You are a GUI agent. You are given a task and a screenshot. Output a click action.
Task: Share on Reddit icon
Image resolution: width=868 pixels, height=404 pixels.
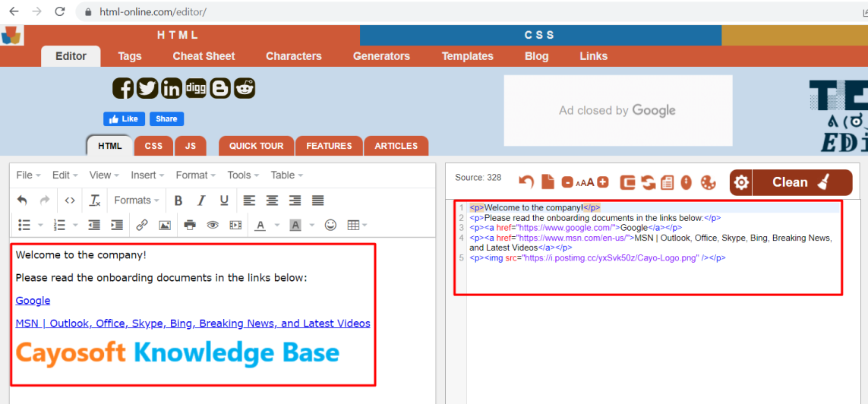(x=245, y=89)
